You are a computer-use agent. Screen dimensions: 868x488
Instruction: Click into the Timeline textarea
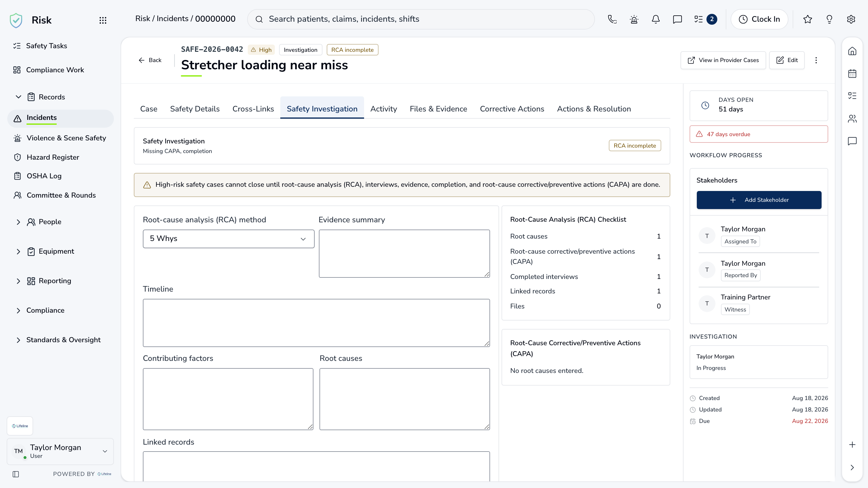[316, 323]
